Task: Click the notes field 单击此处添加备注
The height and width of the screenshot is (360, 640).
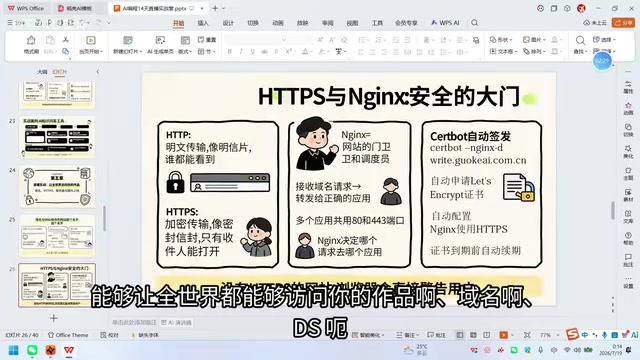Action: (x=134, y=322)
